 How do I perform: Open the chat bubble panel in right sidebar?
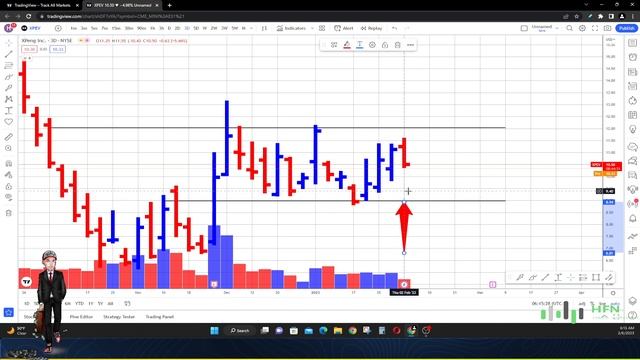(633, 147)
